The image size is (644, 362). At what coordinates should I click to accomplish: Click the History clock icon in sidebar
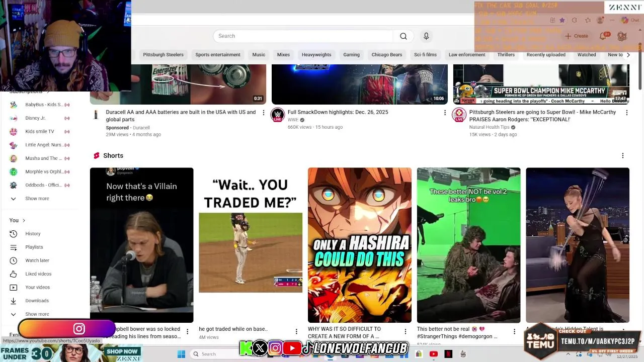tap(14, 234)
